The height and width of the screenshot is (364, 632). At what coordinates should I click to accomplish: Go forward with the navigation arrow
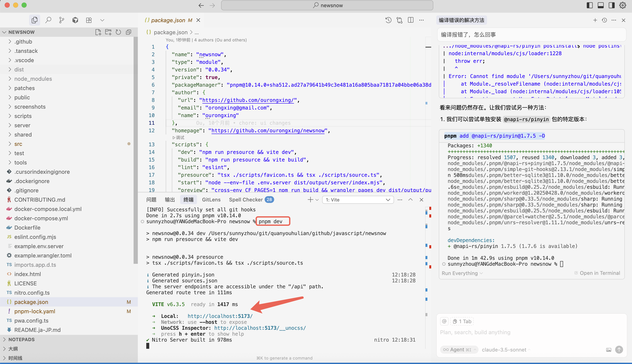212,5
